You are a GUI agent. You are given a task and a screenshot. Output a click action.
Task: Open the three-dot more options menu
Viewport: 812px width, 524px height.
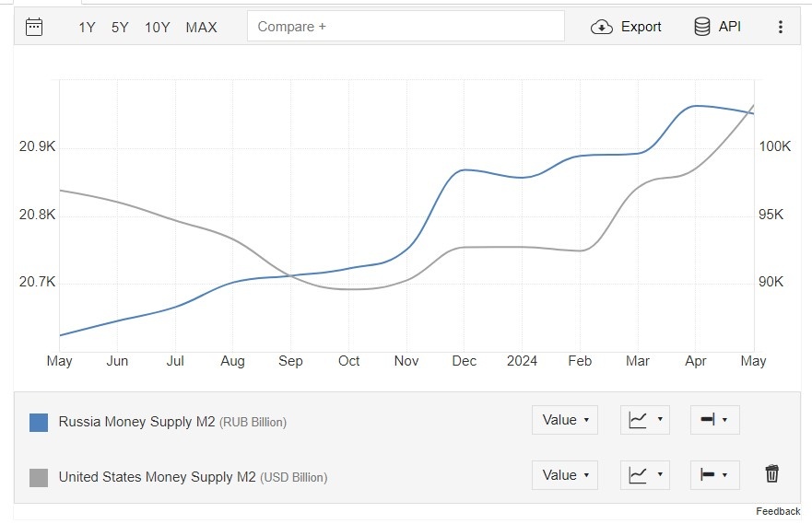click(781, 27)
